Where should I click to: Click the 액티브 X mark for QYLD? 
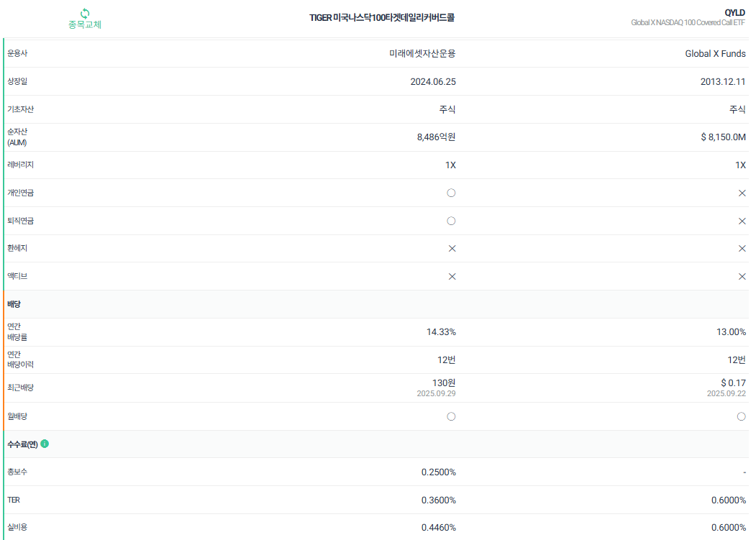tap(742, 277)
